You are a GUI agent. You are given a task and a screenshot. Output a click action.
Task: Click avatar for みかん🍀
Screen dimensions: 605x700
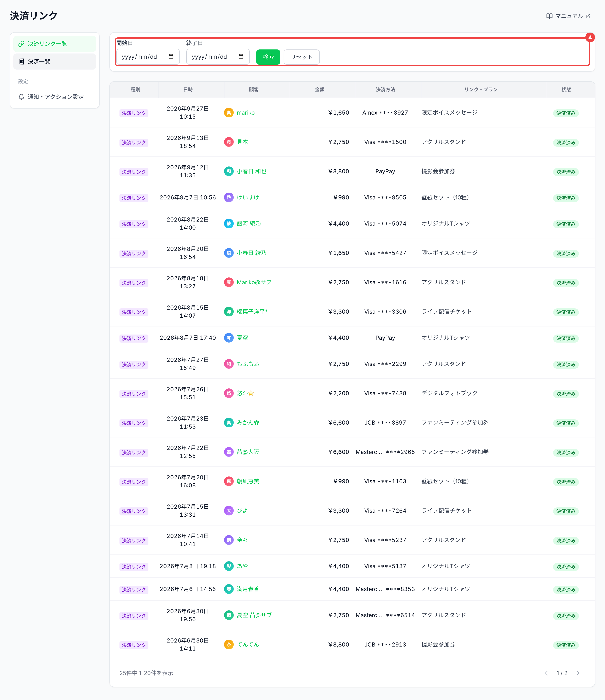tap(229, 423)
